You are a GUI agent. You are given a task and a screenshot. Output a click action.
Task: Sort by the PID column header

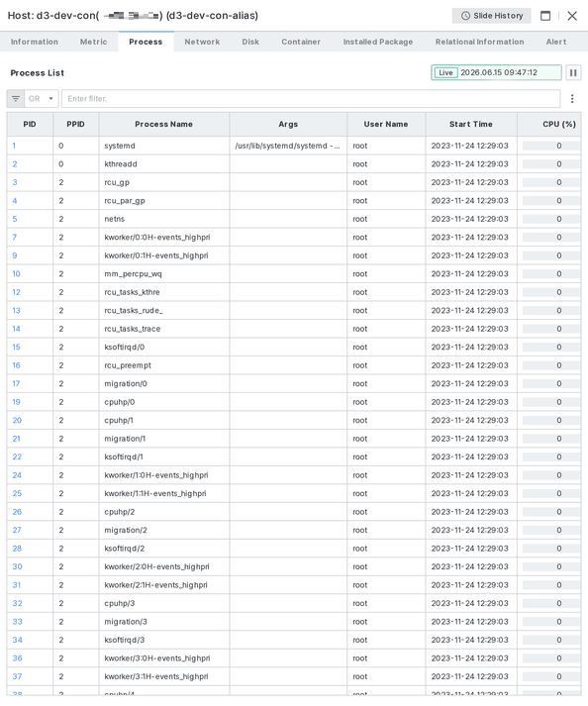tap(30, 125)
